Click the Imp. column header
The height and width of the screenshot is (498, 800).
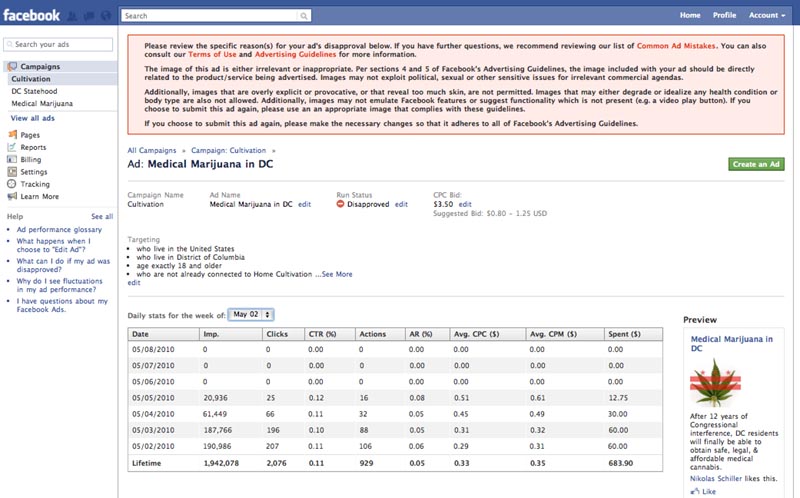coord(230,334)
